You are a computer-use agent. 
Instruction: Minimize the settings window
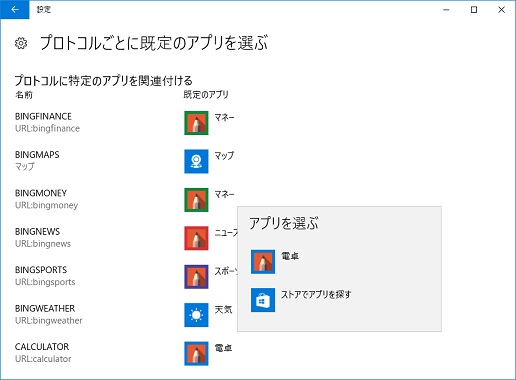coord(446,10)
